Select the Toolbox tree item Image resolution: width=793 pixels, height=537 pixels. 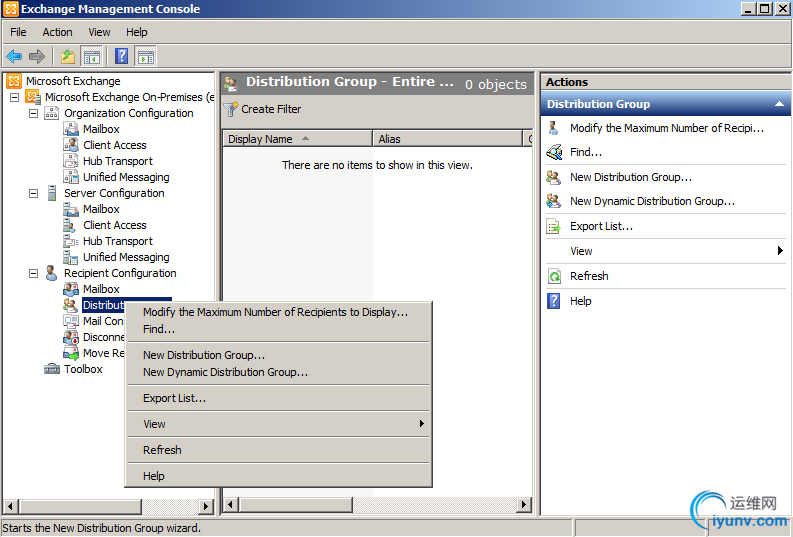[x=83, y=369]
